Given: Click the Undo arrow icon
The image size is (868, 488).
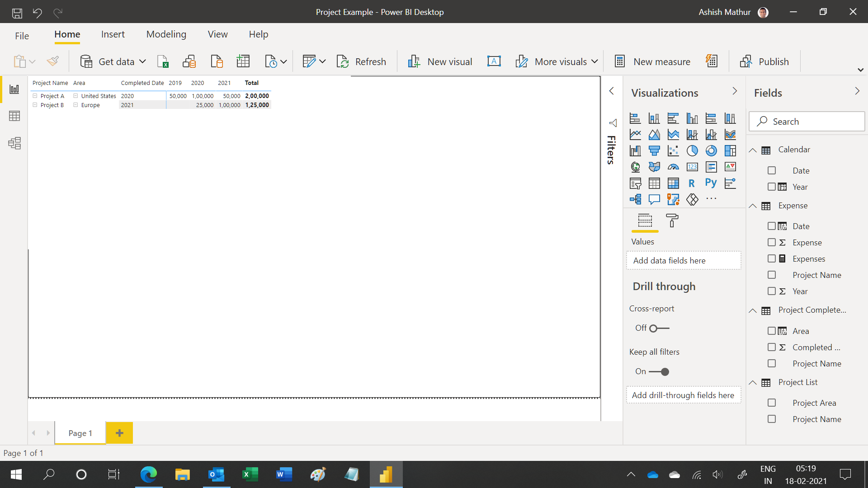Looking at the screenshot, I should tap(38, 12).
